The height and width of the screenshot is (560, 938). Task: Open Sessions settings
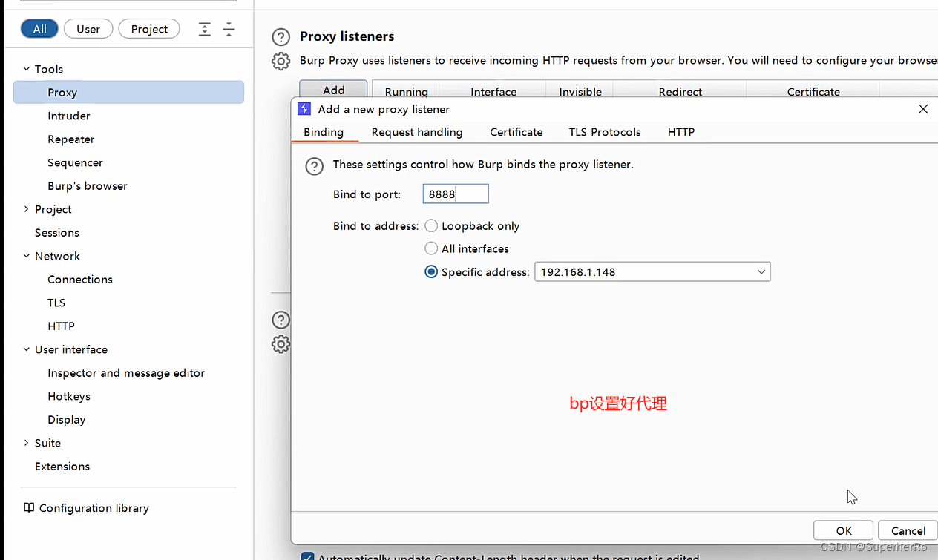pyautogui.click(x=57, y=233)
